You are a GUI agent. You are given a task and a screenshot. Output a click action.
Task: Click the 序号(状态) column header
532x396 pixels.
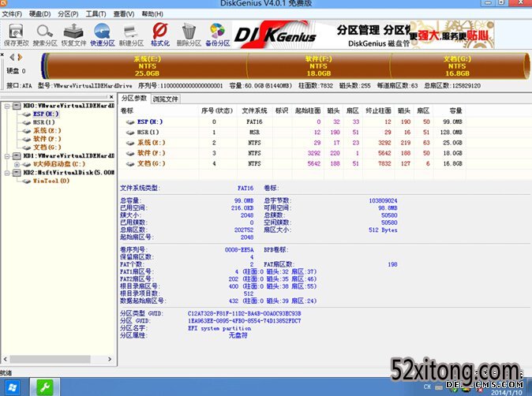tap(217, 110)
